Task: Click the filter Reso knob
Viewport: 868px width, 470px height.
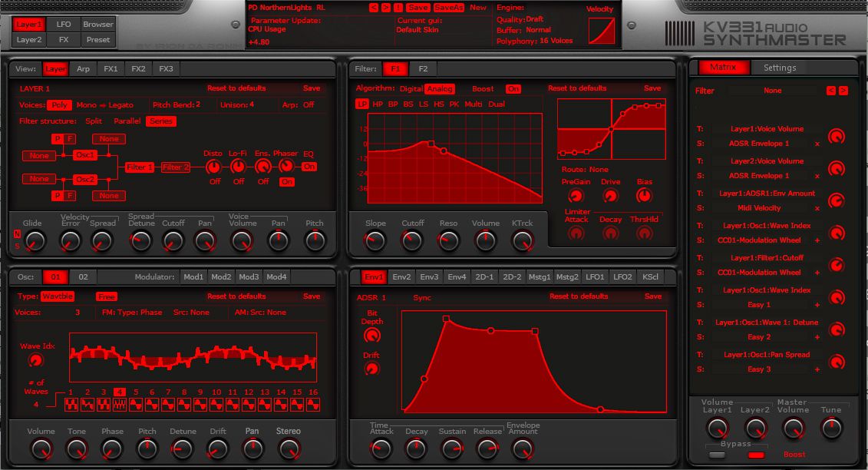Action: 448,241
